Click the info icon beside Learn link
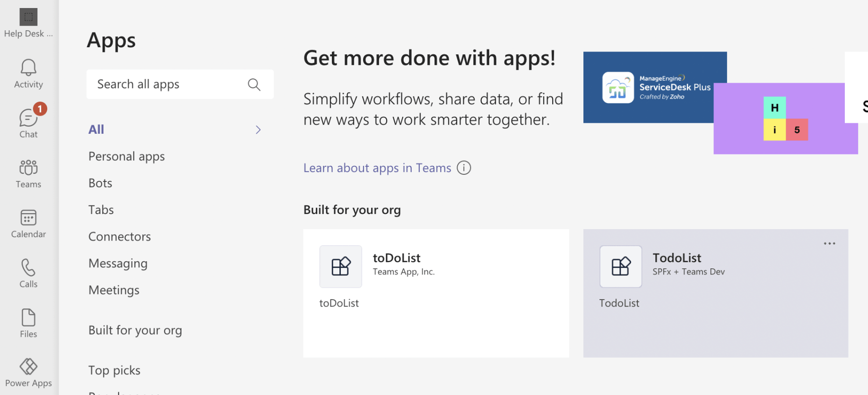Screen dimensions: 868x395 pos(464,168)
